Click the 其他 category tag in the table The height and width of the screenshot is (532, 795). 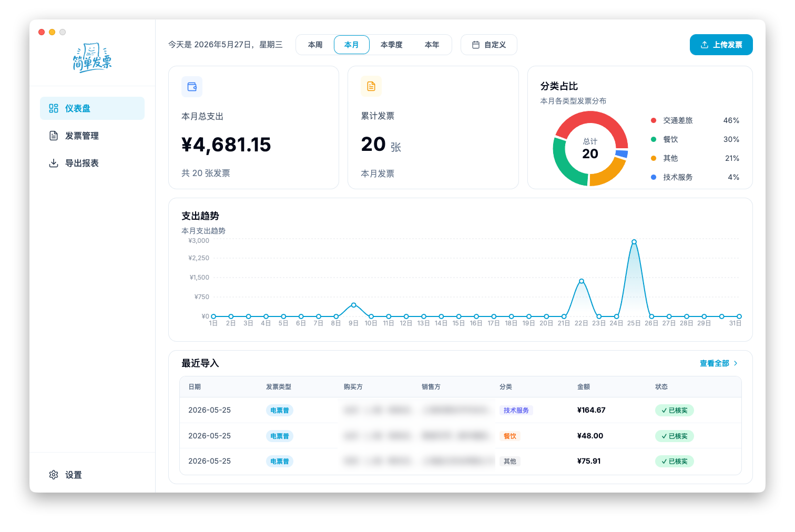[510, 462]
